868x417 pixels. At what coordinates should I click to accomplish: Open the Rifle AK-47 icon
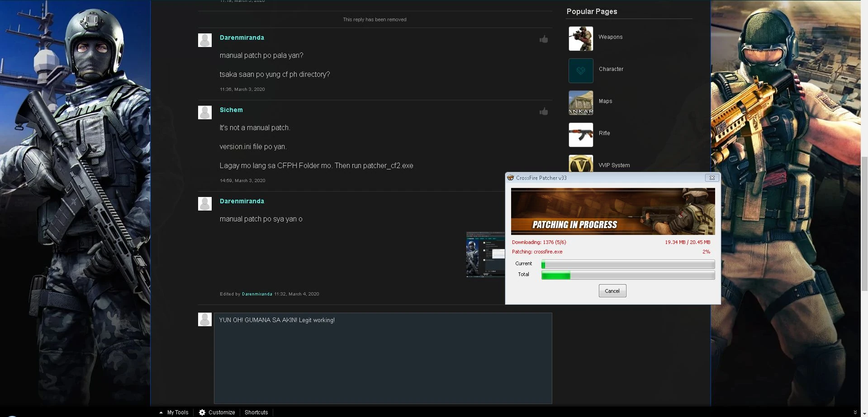click(x=581, y=135)
